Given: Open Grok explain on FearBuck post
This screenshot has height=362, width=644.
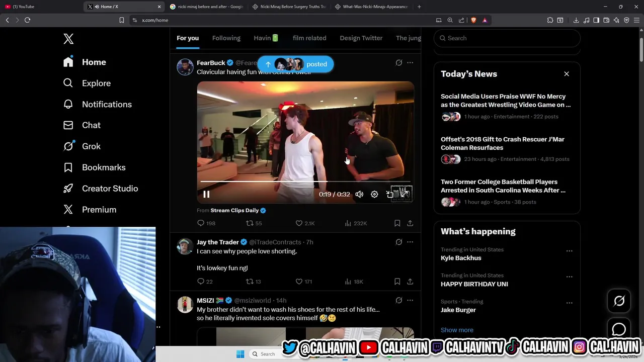Looking at the screenshot, I should (398, 63).
